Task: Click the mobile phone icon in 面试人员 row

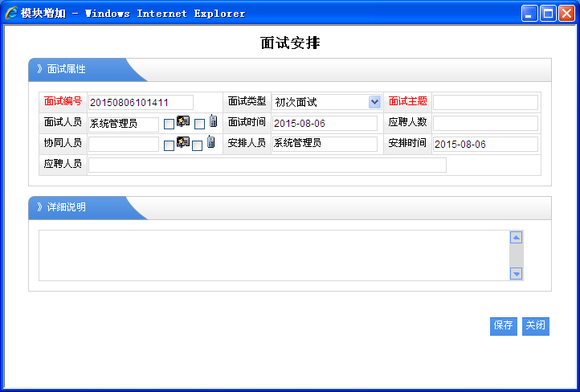Action: click(x=213, y=121)
